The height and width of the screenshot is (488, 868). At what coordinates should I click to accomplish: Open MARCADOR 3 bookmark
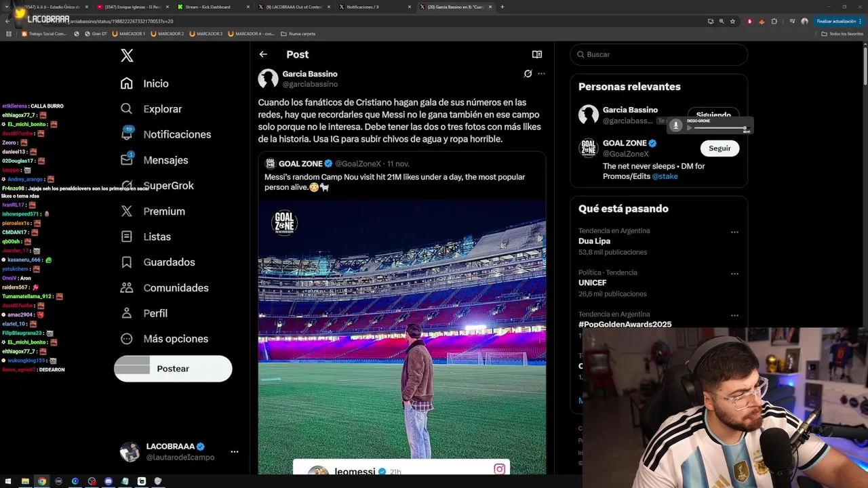coord(206,33)
